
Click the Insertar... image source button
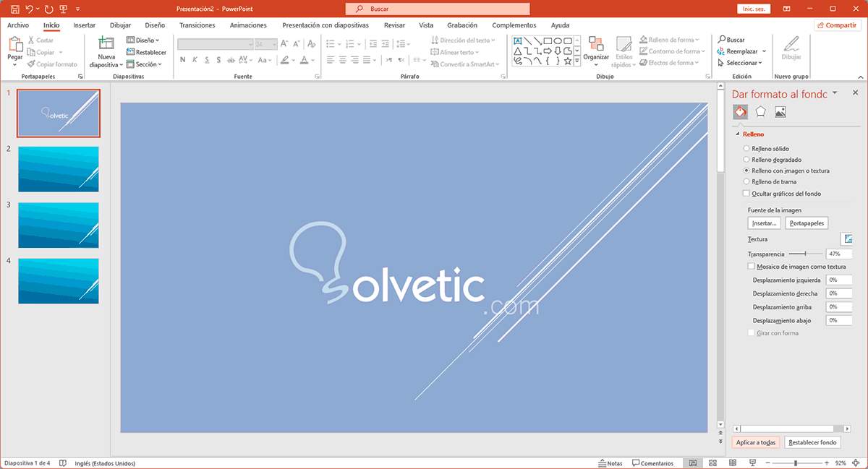click(x=765, y=223)
